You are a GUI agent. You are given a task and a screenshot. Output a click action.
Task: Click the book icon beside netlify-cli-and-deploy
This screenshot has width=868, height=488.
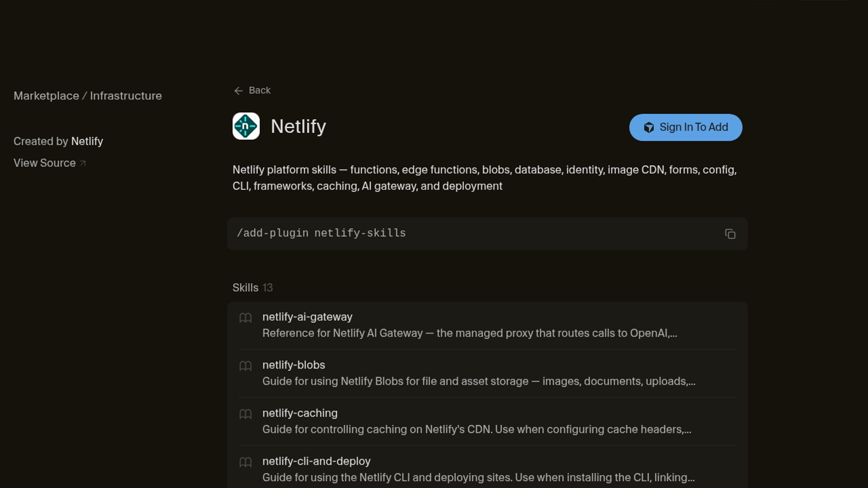(x=245, y=462)
